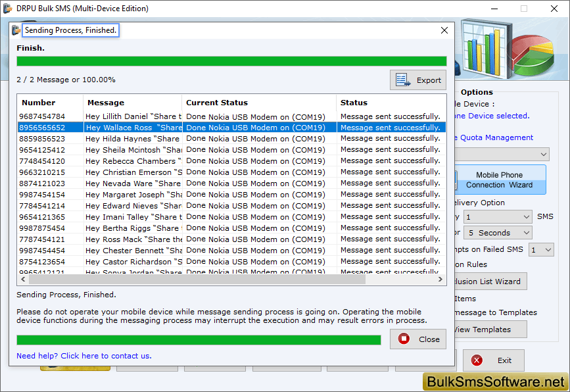
Task: Open the SMS count dropdown showing 1
Action: (497, 217)
